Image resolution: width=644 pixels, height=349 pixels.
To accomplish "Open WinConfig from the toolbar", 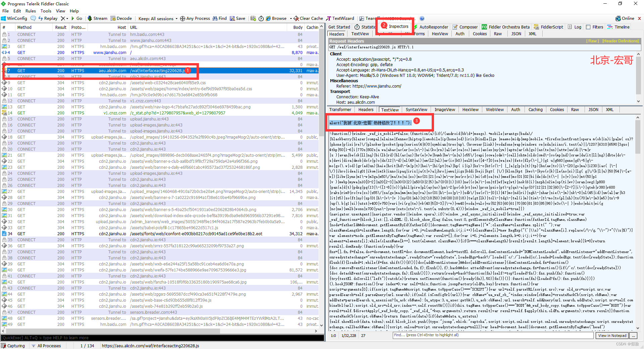I will pos(14,18).
